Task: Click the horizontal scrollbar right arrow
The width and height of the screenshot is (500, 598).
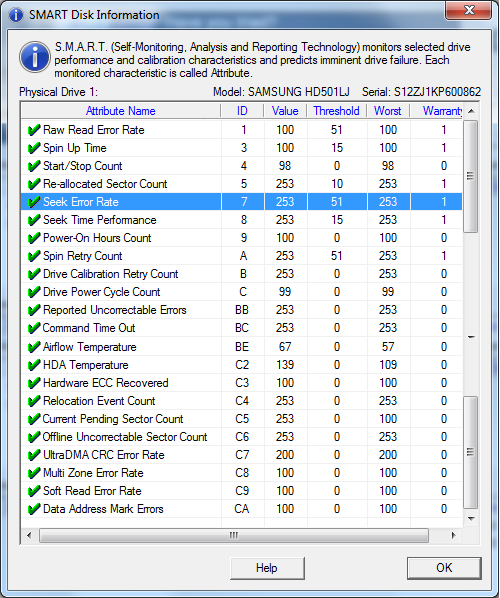Action: [x=453, y=535]
